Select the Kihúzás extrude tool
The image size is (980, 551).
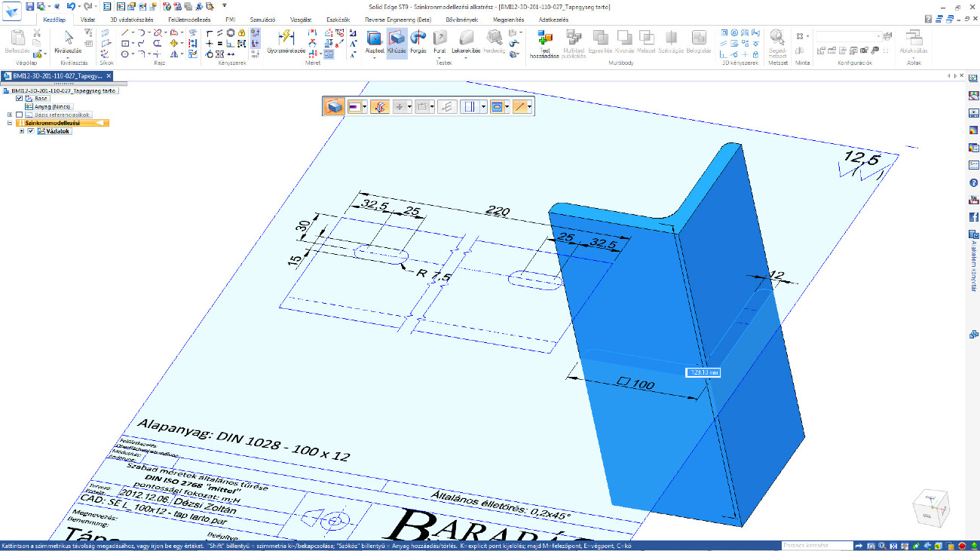pyautogui.click(x=397, y=41)
